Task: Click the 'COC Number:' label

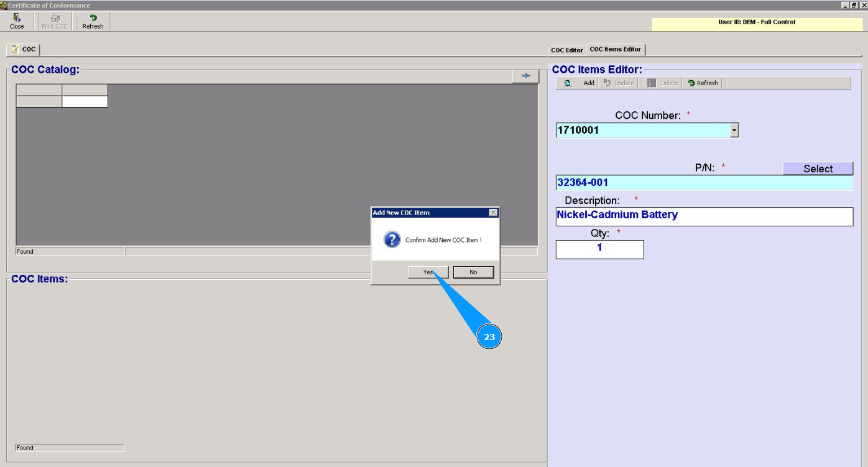Action: click(648, 116)
